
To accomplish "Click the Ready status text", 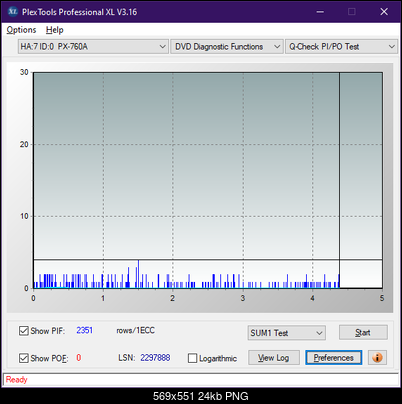I will [x=17, y=379].
